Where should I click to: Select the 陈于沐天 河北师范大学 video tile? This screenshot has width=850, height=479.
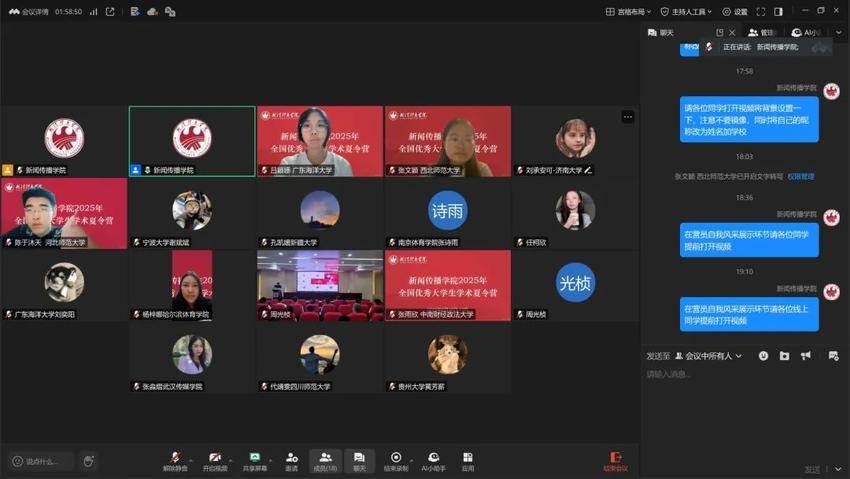(64, 213)
